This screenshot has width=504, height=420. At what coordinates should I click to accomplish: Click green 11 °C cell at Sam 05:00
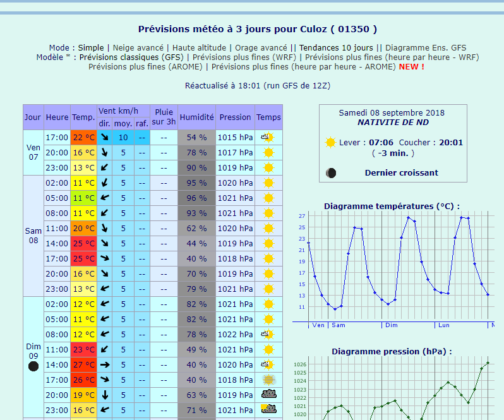click(x=83, y=198)
